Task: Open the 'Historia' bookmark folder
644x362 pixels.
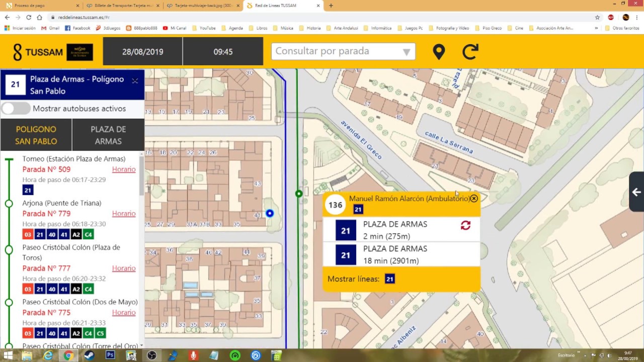Action: (x=310, y=28)
